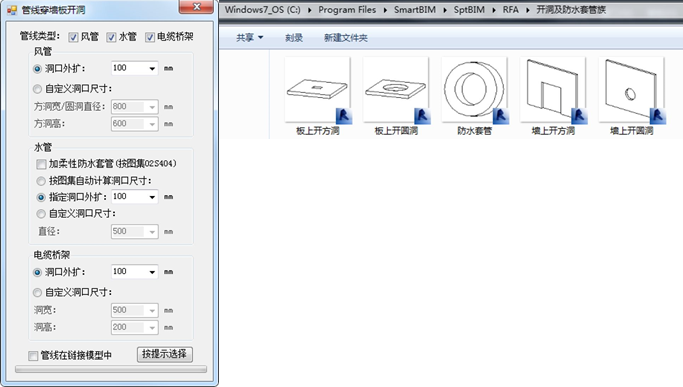Screen dimensions: 683x387
Task: Click the arrow after Program Files in path
Action: [x=385, y=10]
